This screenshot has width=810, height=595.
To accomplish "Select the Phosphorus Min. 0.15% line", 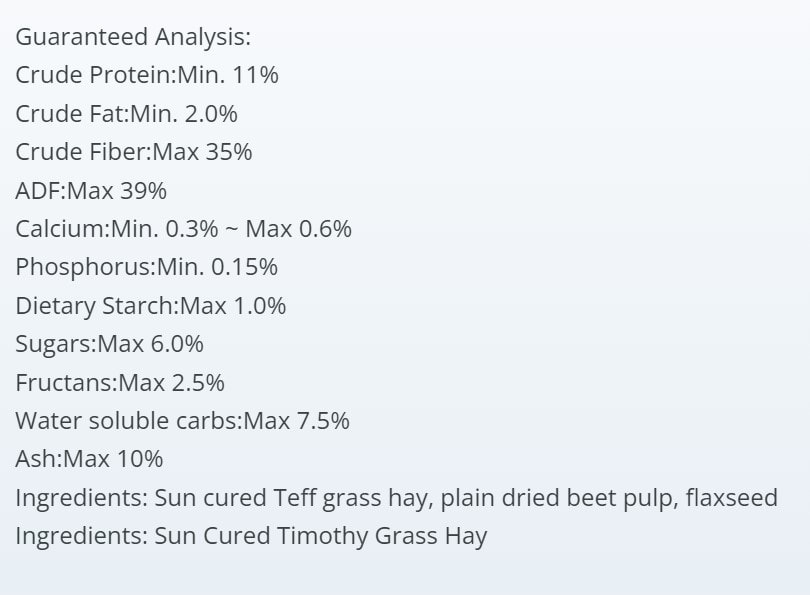I will (x=146, y=267).
